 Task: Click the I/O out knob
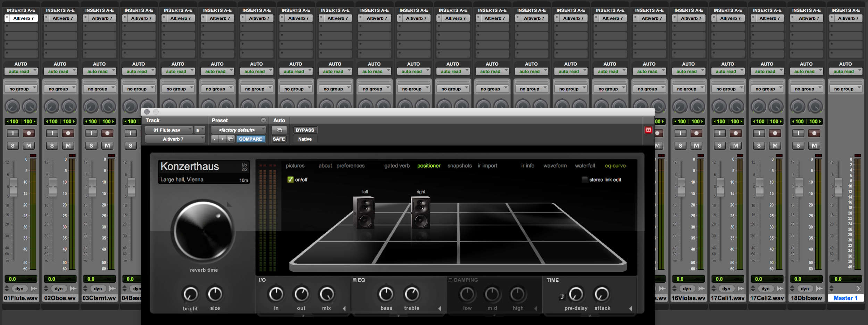pos(301,294)
